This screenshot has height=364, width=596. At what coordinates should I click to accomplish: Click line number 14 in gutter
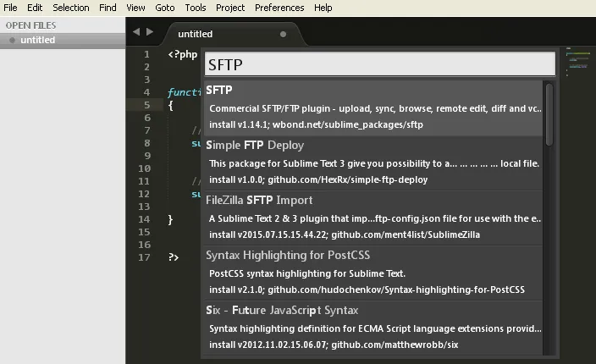pyautogui.click(x=144, y=219)
